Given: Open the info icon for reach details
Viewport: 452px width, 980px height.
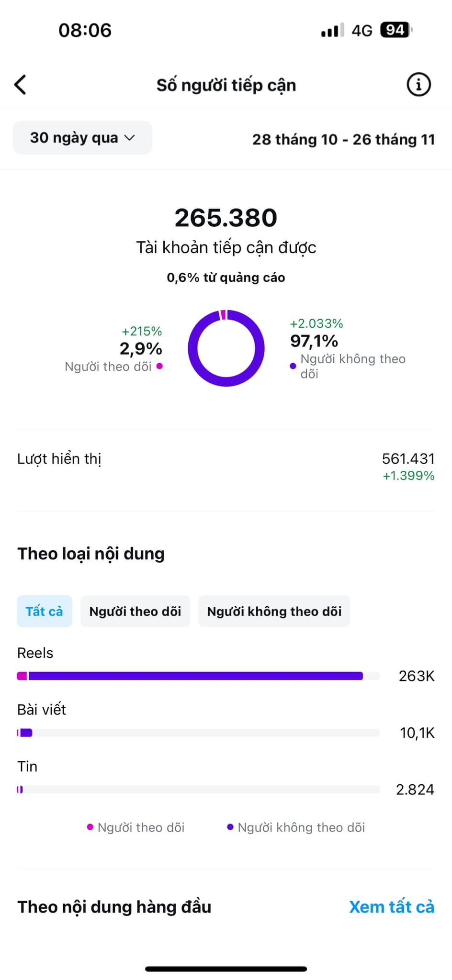Looking at the screenshot, I should pyautogui.click(x=418, y=85).
